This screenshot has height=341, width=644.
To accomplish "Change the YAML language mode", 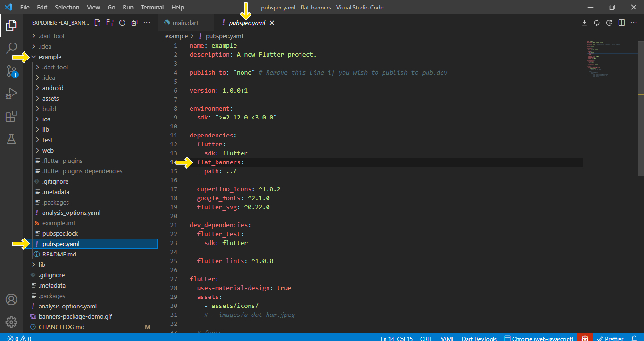I will tap(447, 338).
